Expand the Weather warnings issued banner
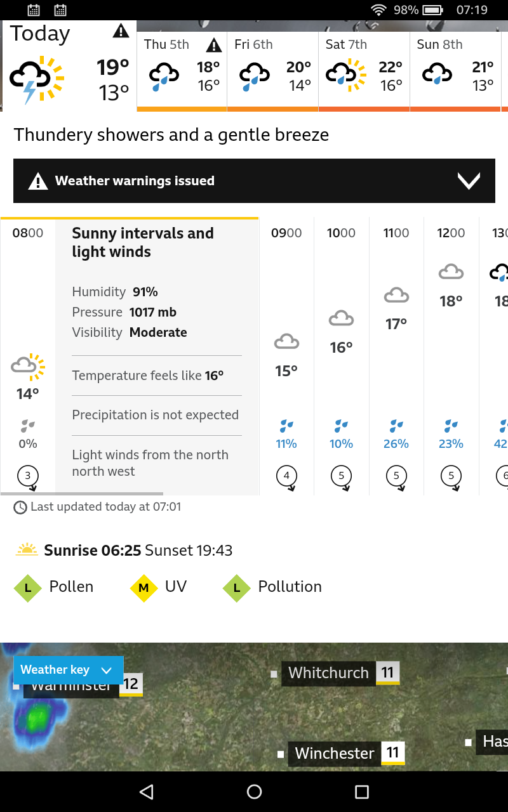 pyautogui.click(x=254, y=181)
